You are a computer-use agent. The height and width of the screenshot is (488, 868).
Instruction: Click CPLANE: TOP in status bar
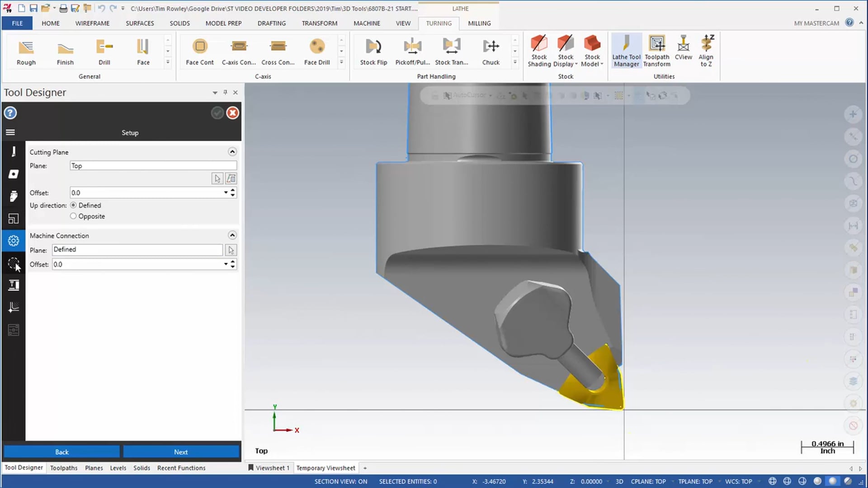648,481
